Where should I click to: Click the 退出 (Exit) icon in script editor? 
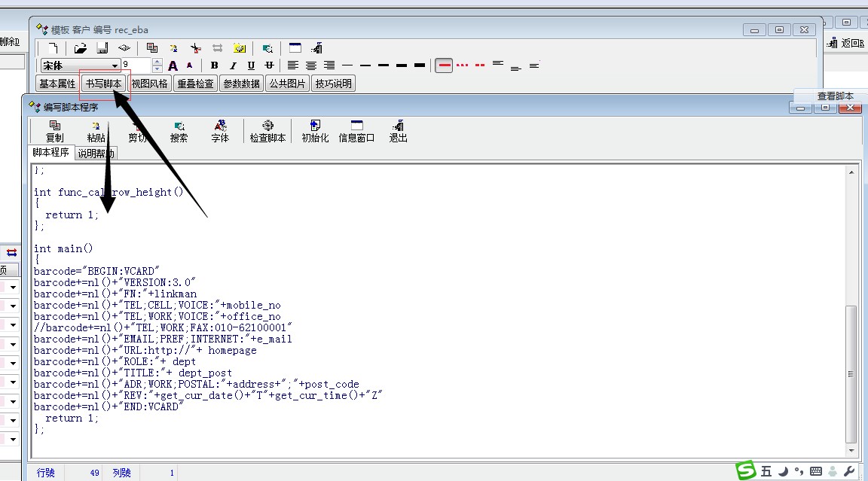coord(398,131)
